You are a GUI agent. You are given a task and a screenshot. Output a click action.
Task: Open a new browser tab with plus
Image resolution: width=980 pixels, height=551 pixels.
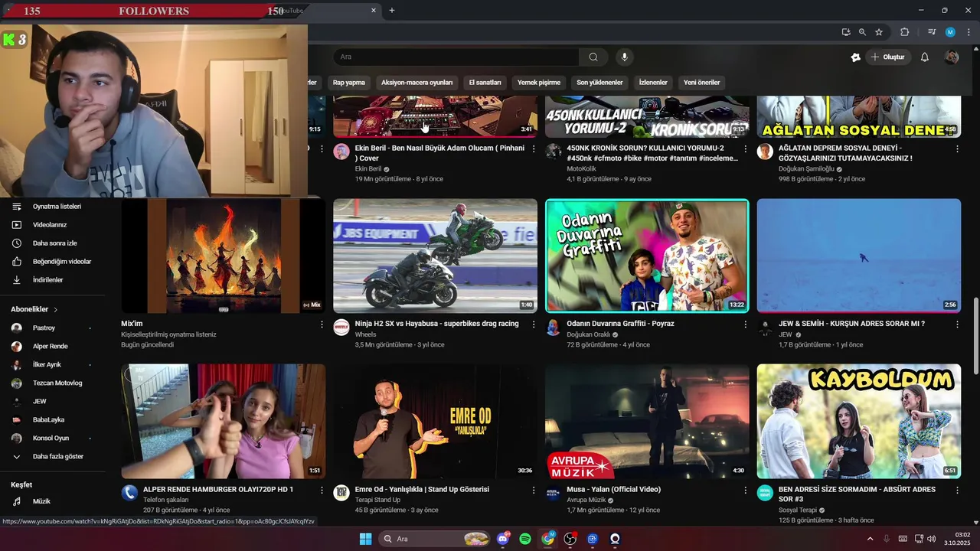pyautogui.click(x=392, y=11)
